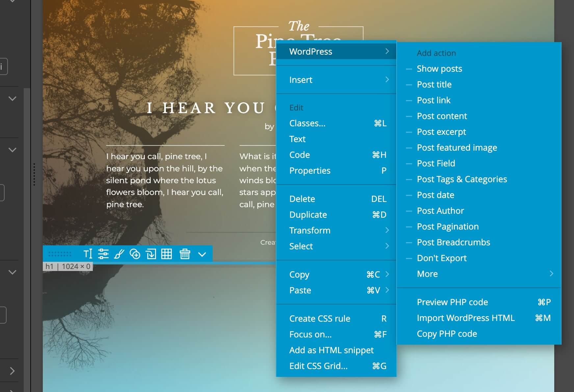The width and height of the screenshot is (574, 392).
Task: Open Properties from context menu
Action: coord(336,170)
